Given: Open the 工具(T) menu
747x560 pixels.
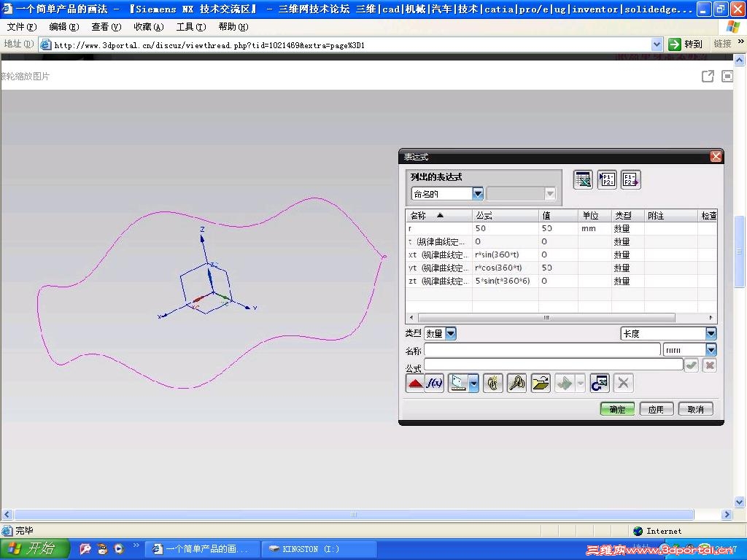Looking at the screenshot, I should coord(191,27).
